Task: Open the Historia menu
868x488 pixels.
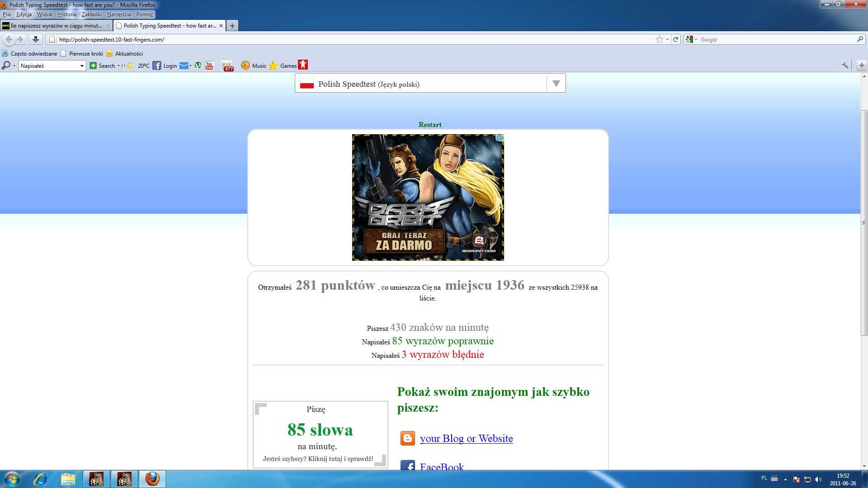Action: (67, 14)
